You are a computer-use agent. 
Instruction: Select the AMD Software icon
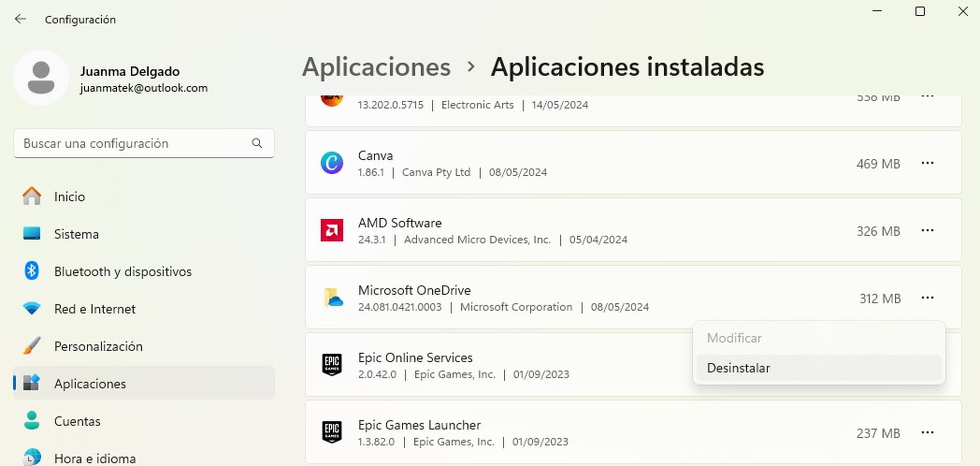[332, 230]
